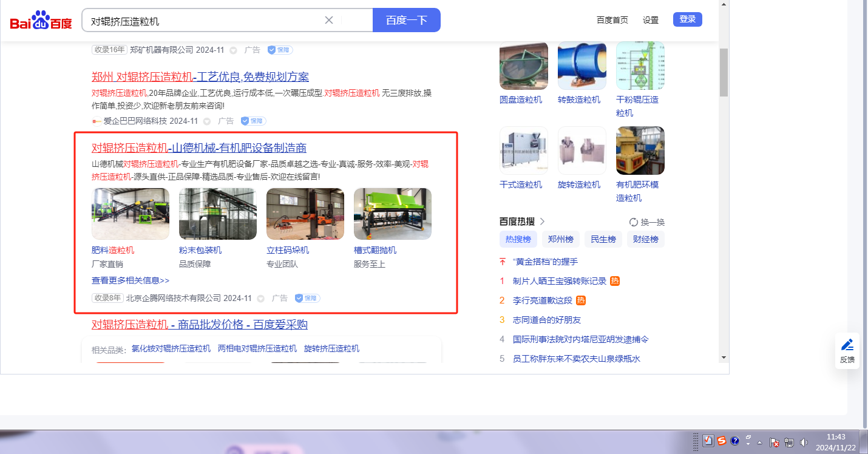Click 立柱码垛机 product thumbnail image
868x454 pixels.
point(305,214)
